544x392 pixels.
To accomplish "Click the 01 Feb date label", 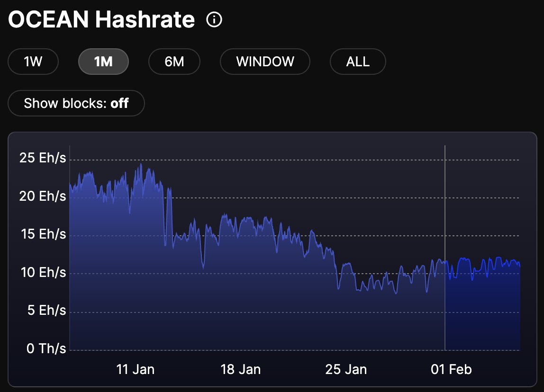I will pyautogui.click(x=452, y=369).
